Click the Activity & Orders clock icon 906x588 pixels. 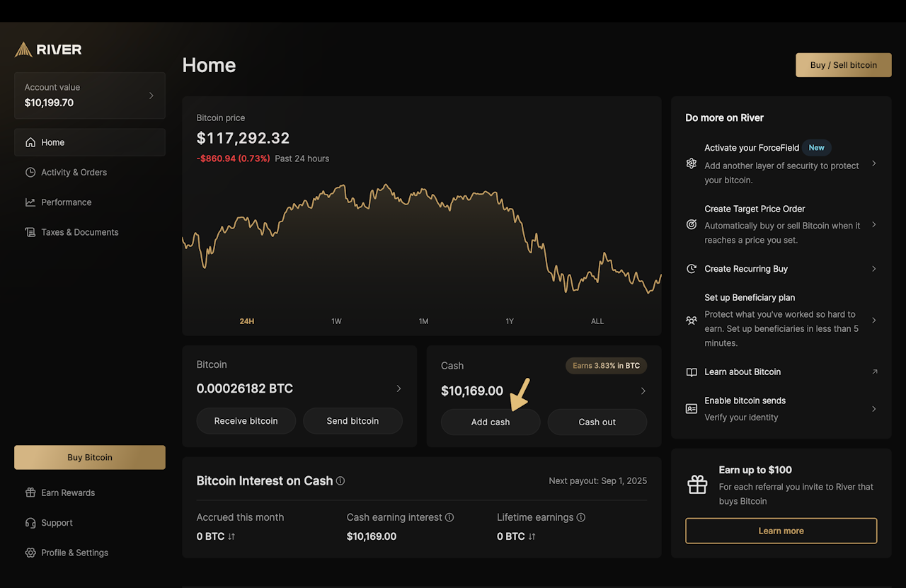tap(30, 172)
